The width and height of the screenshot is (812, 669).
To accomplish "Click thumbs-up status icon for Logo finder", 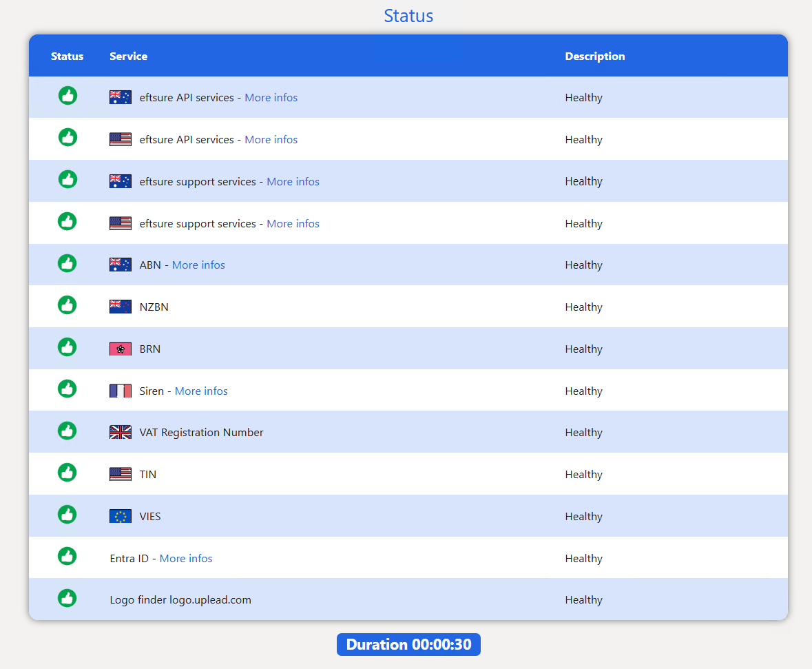I will (67, 598).
